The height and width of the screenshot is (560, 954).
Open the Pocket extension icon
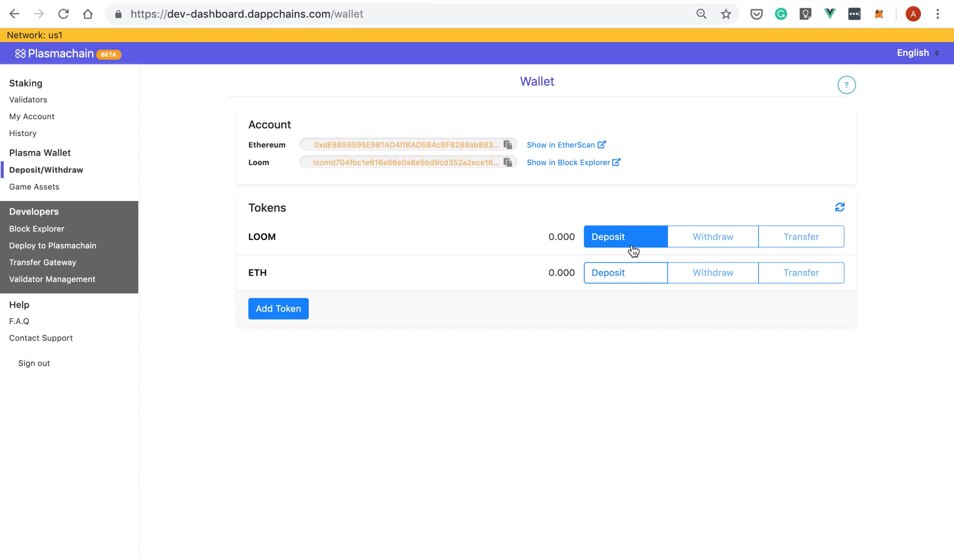click(x=756, y=15)
